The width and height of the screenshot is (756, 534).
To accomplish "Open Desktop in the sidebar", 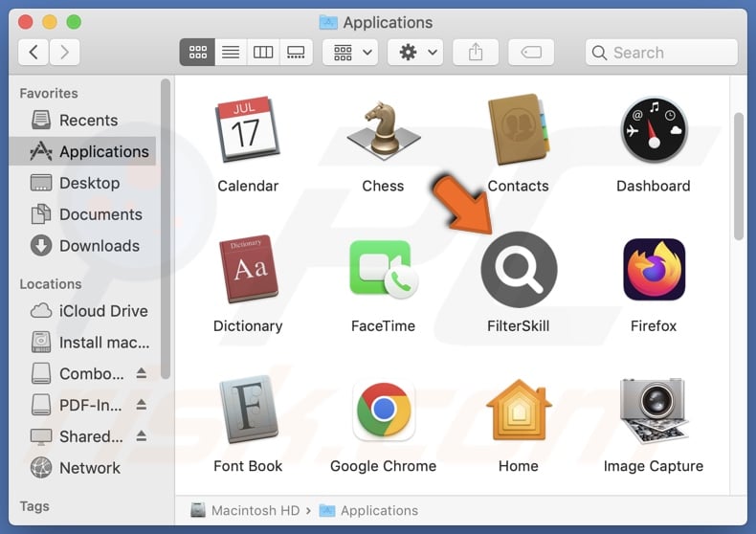I will [82, 183].
